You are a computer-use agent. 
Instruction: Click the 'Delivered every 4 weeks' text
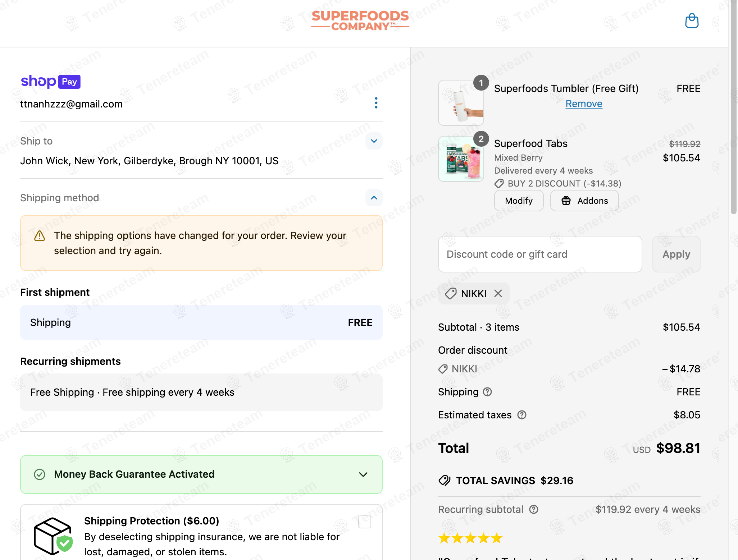coord(543,170)
